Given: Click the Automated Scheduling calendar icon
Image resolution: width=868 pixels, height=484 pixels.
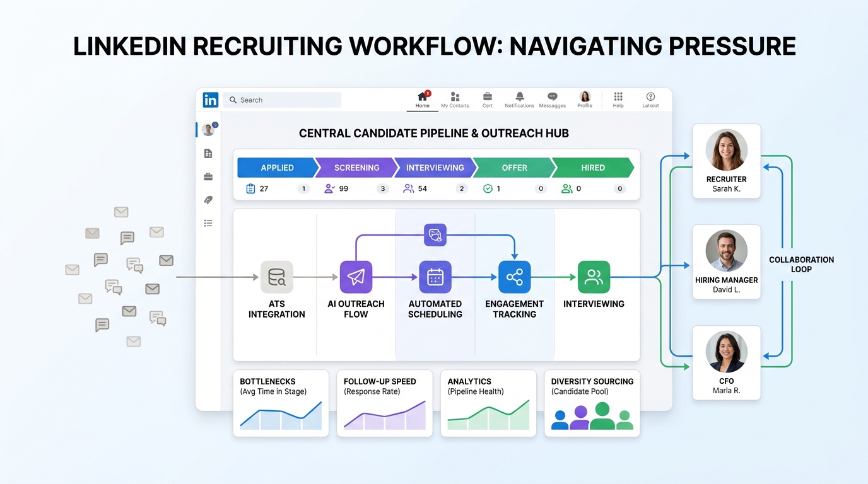Looking at the screenshot, I should coord(435,277).
